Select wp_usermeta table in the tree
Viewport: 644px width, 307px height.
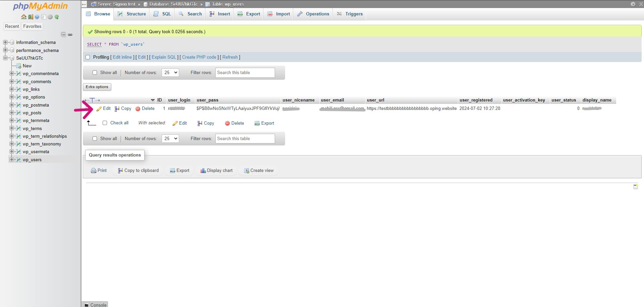[36, 152]
